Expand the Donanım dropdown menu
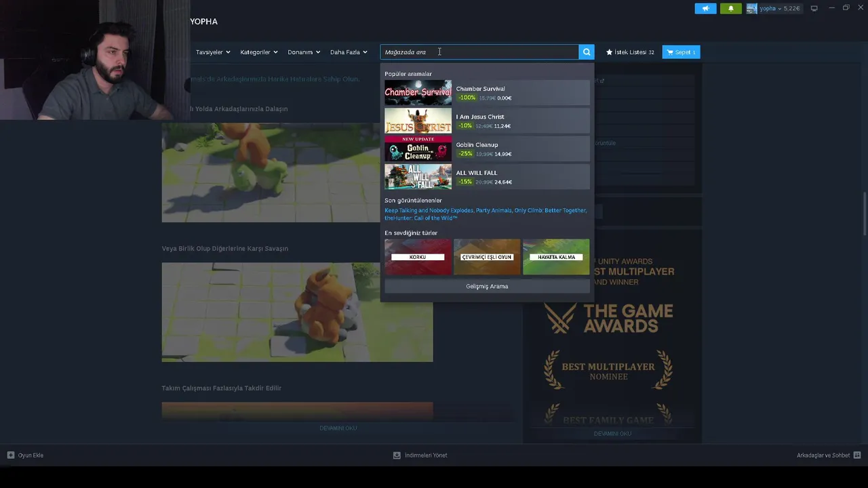This screenshot has height=488, width=868. [x=303, y=52]
